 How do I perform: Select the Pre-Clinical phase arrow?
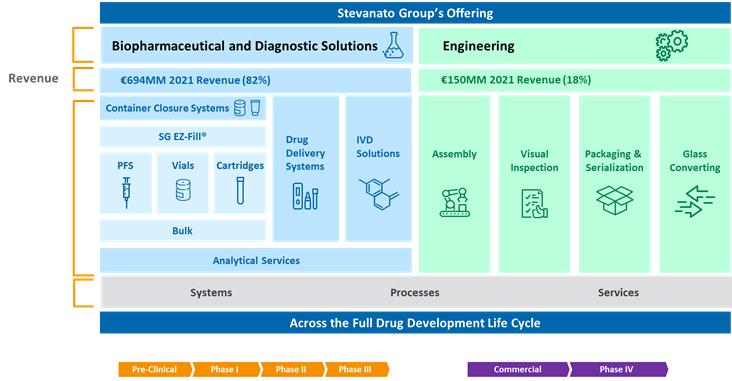(155, 369)
